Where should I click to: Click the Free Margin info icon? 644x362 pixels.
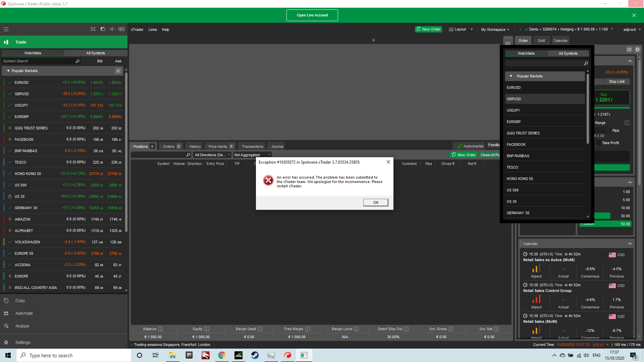point(308,329)
